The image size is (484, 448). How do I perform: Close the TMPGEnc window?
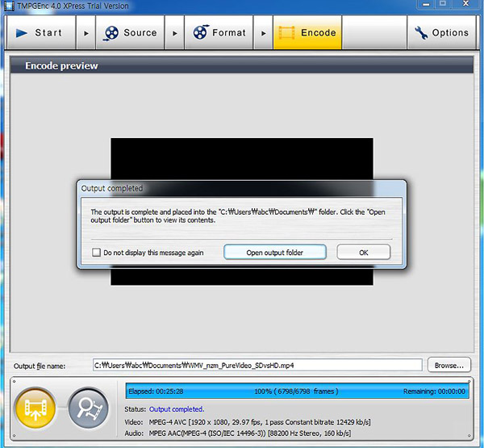click(x=465, y=4)
